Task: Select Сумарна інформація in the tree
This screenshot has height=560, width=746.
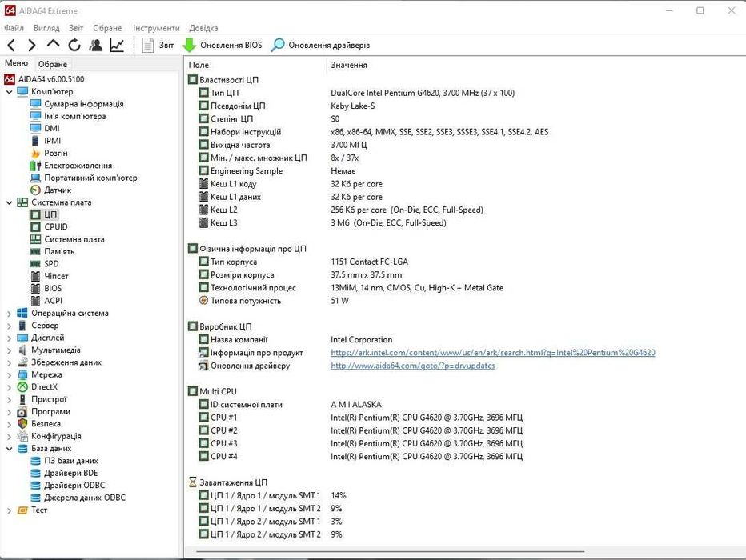Action: tap(84, 104)
